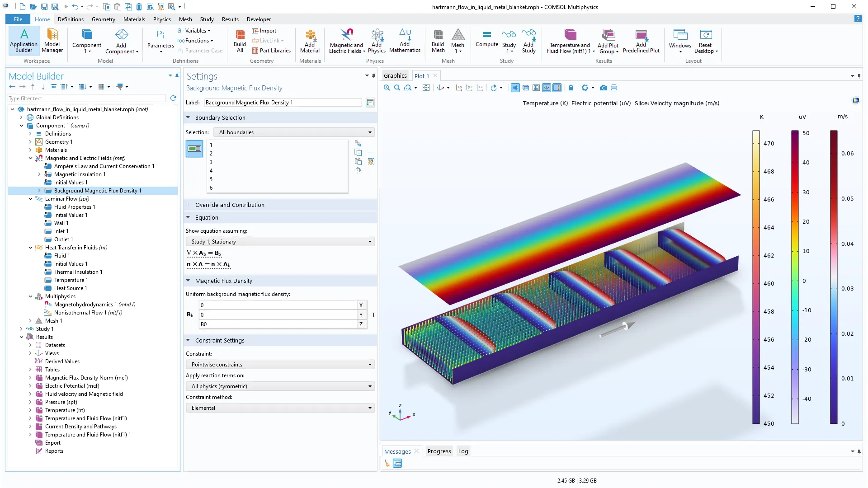Print the graphics with printer icon

(614, 88)
